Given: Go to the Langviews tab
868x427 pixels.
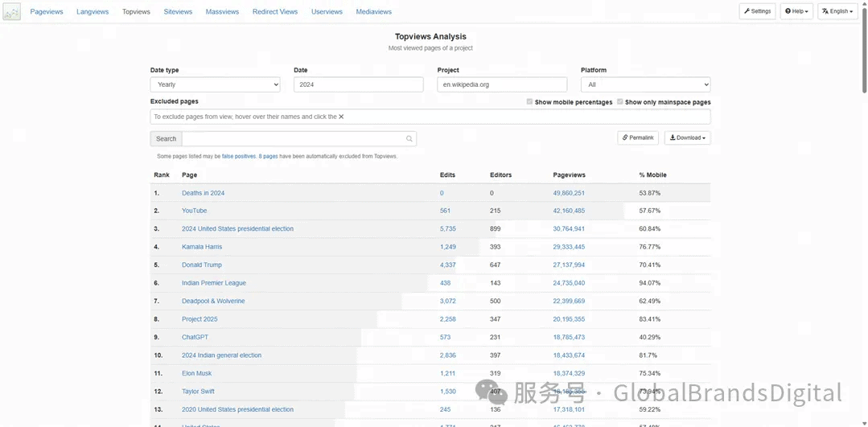Looking at the screenshot, I should click(93, 11).
